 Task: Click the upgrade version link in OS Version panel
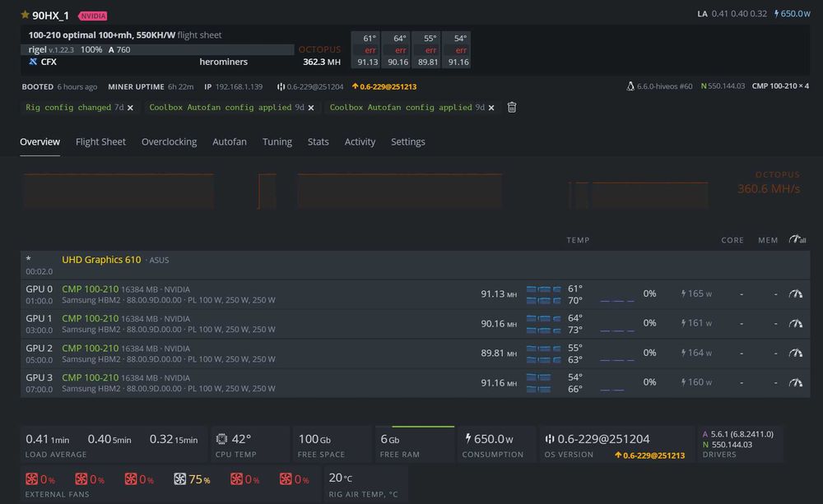(649, 455)
